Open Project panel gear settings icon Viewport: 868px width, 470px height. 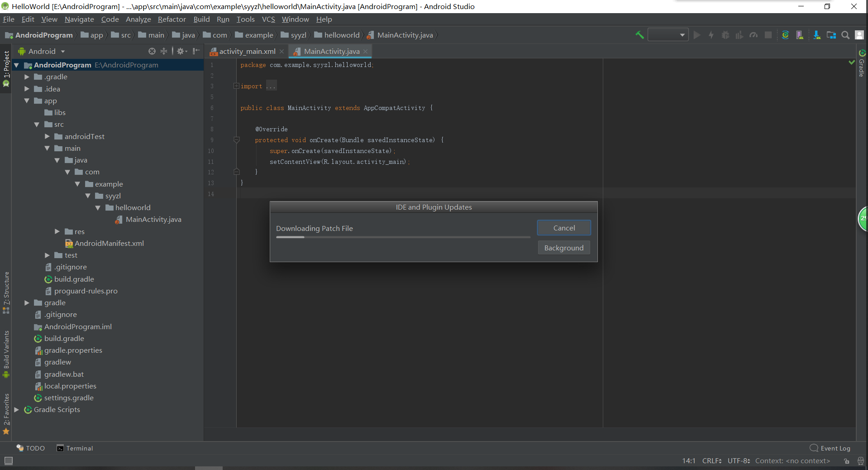tap(181, 51)
